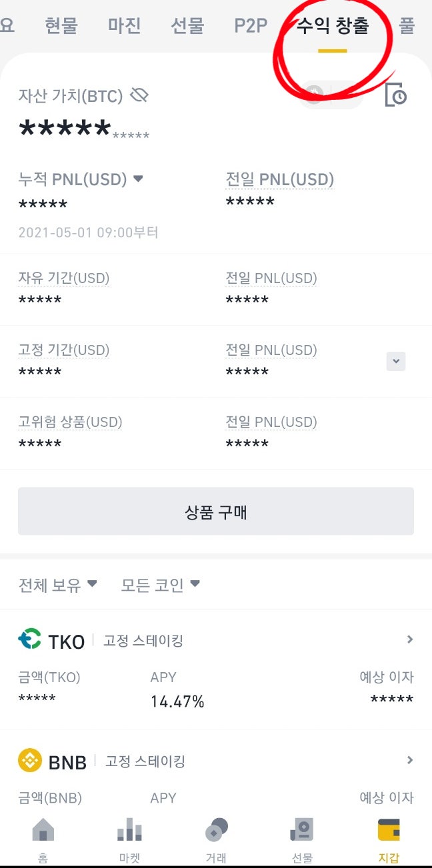Screen dimensions: 432x868
Task: Open the 누적 PNL(USD) dropdown
Action: point(137,179)
